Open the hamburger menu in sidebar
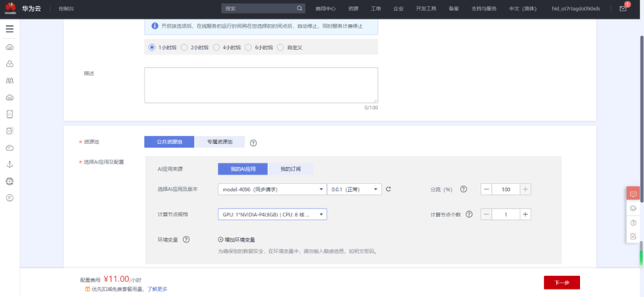The image size is (644, 297). pyautogui.click(x=10, y=29)
